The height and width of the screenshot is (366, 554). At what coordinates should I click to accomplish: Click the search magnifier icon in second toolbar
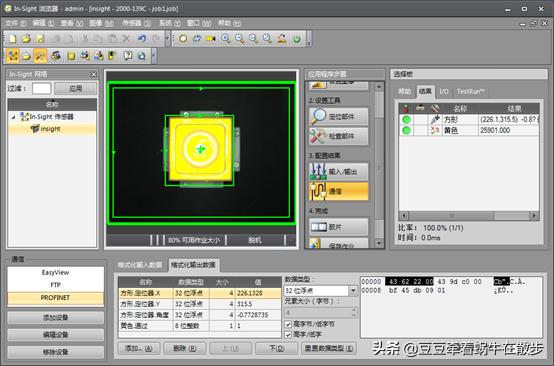tap(142, 55)
